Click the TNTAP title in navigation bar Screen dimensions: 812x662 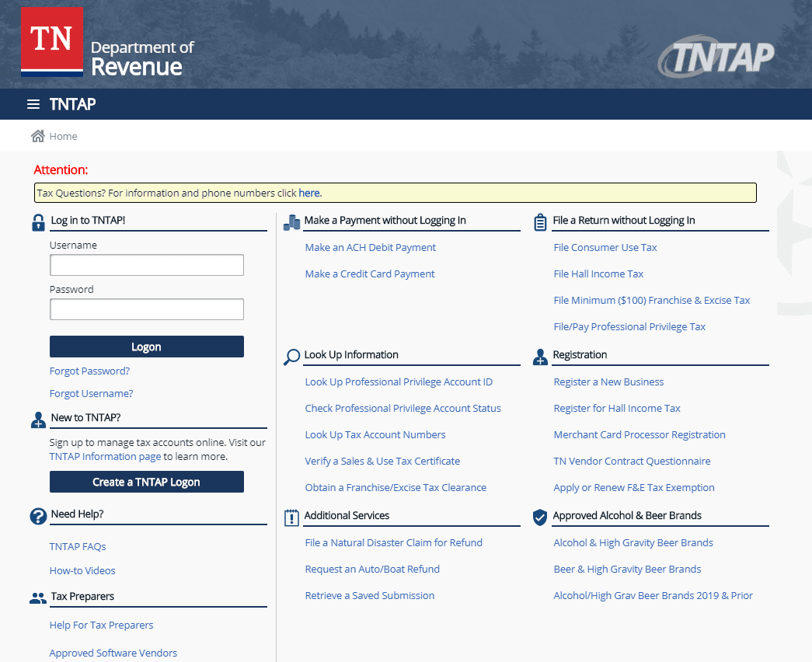point(72,104)
